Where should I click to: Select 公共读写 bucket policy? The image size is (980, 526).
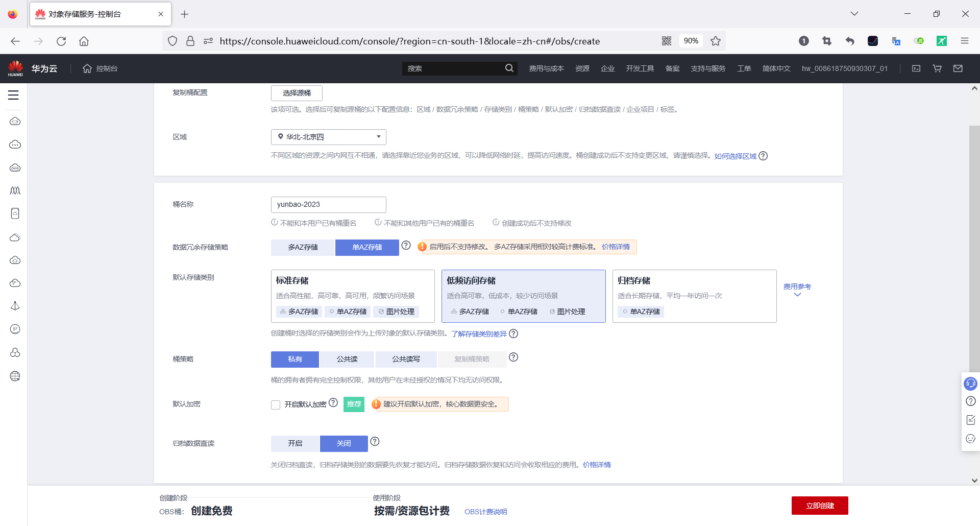coord(406,359)
